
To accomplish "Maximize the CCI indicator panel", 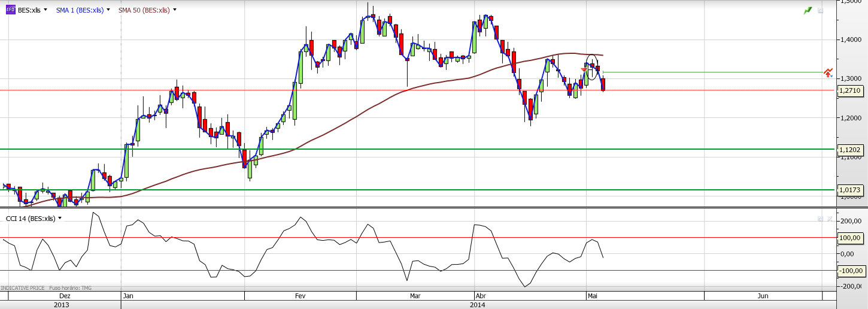I will pyautogui.click(x=820, y=219).
